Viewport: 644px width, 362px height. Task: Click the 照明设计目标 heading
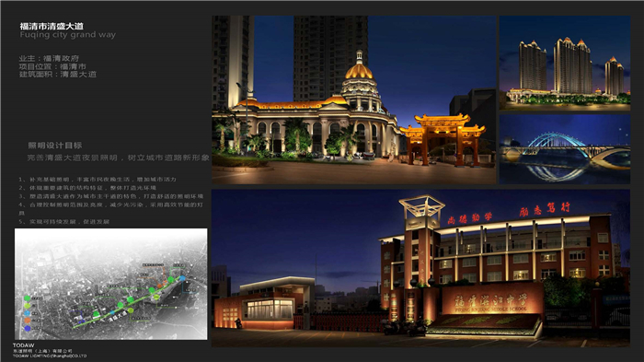point(55,146)
